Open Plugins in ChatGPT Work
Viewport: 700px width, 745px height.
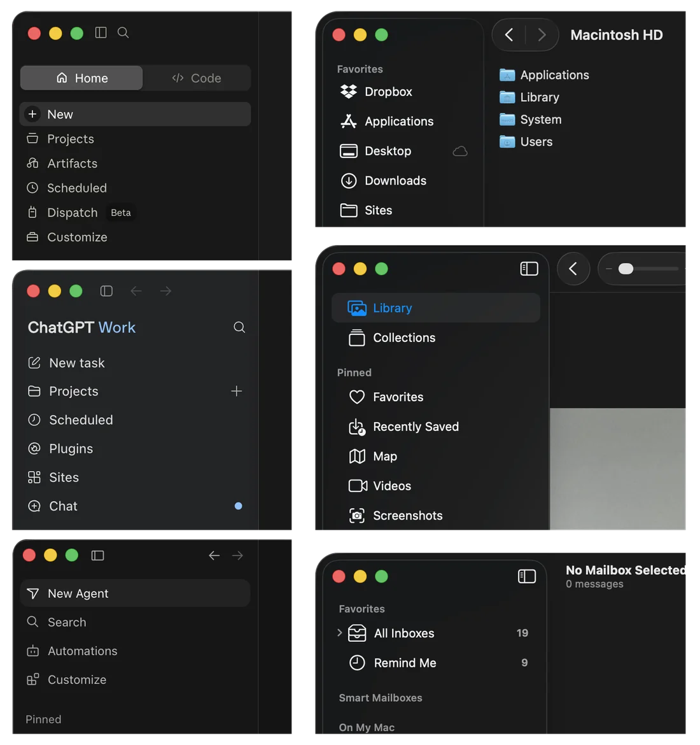(x=136, y=448)
